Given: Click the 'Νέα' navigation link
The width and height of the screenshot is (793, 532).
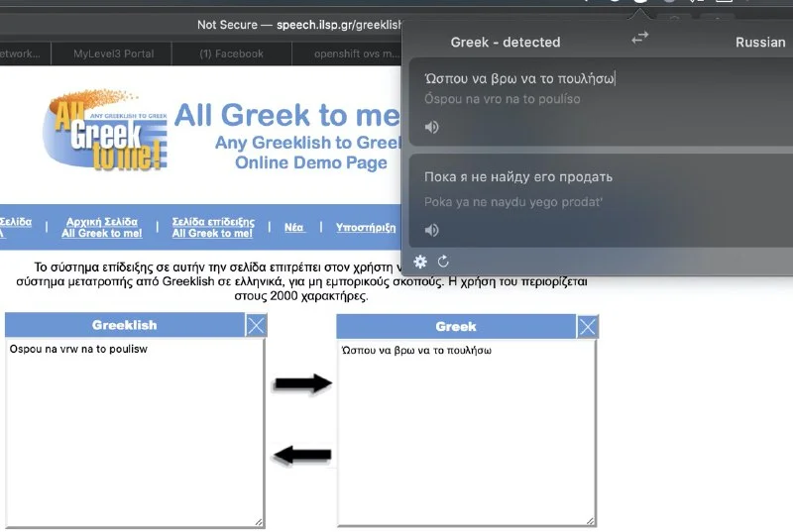Looking at the screenshot, I should pyautogui.click(x=294, y=227).
